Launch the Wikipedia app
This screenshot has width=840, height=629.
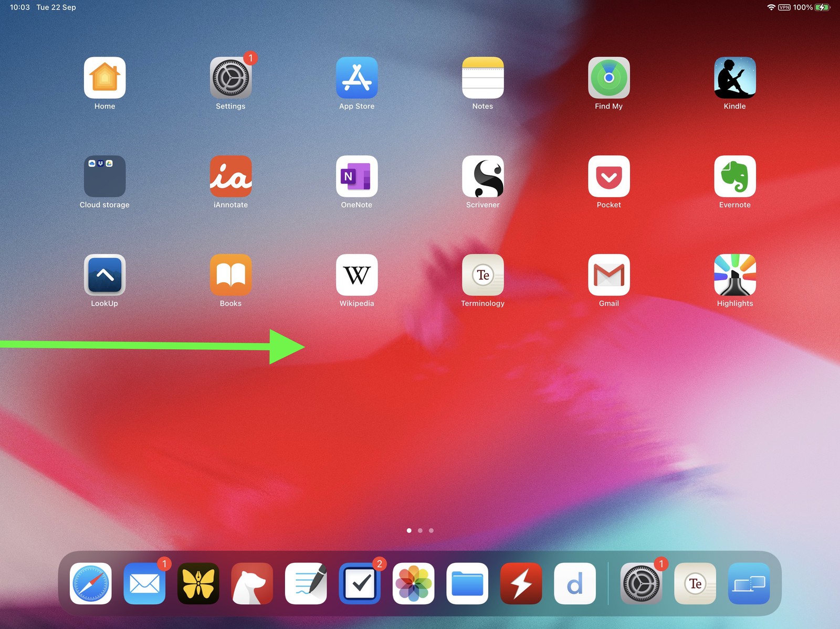click(356, 275)
